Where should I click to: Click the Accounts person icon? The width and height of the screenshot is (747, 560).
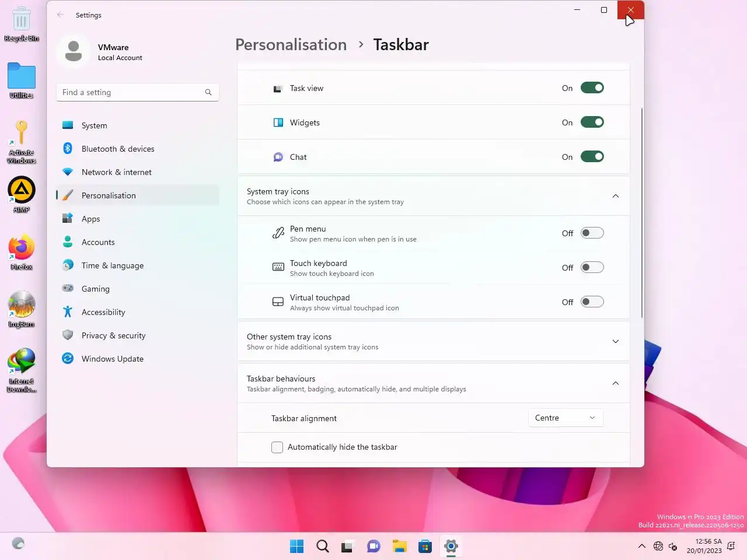coord(68,242)
